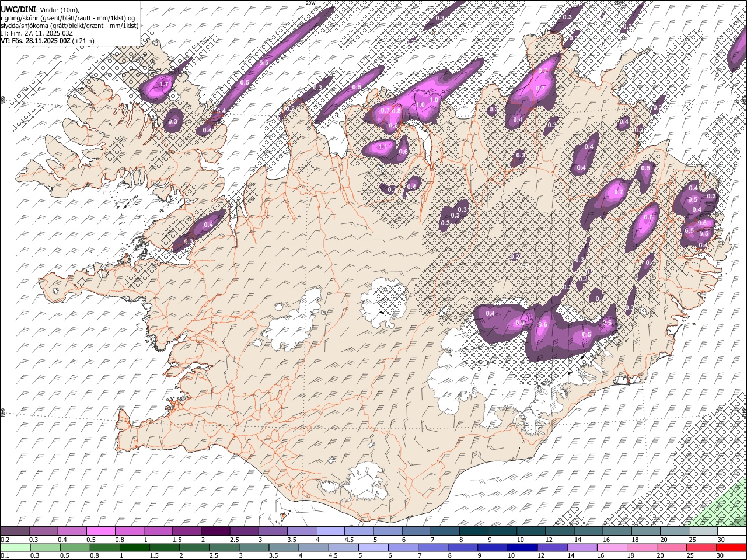The width and height of the screenshot is (747, 560).
Task: Select the upper legend swatch labeled 25
Action: pyautogui.click(x=703, y=531)
